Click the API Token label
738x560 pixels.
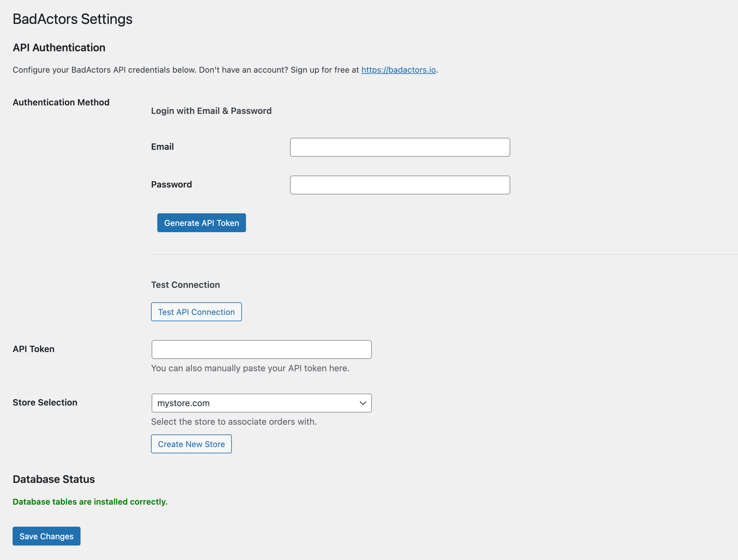tap(33, 349)
